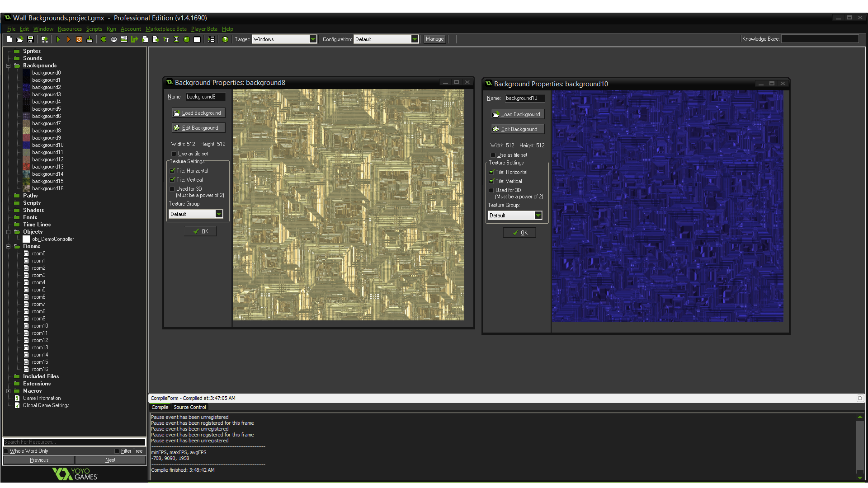Create a new font via the Tt icon
Screen dimensions: 868x488
point(166,39)
